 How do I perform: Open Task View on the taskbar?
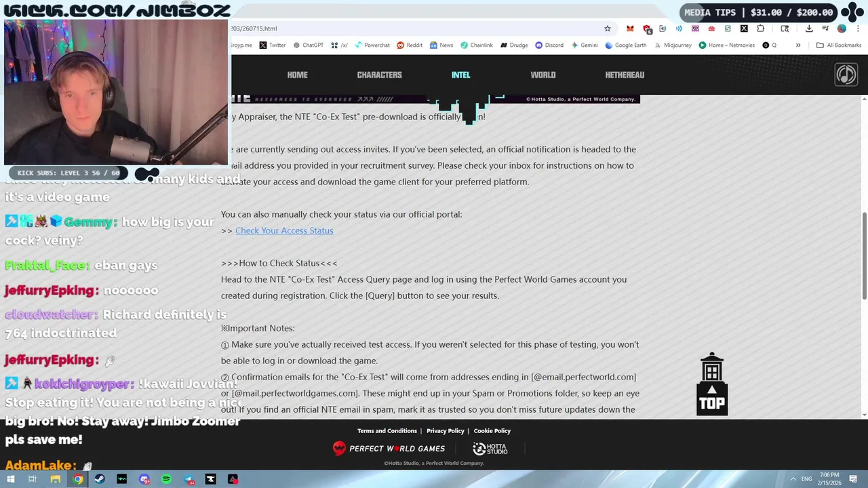(x=32, y=479)
